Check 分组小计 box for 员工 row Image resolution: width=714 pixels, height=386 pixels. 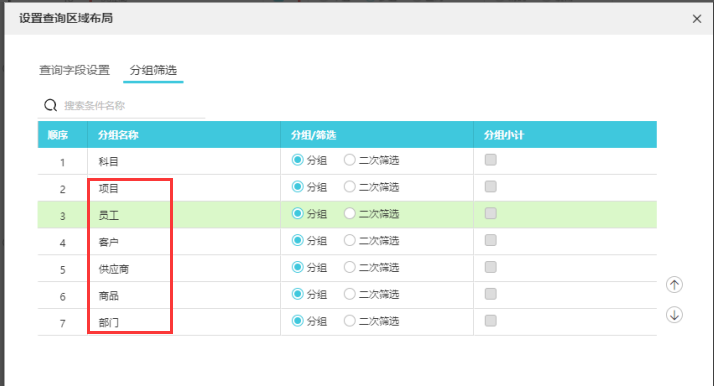click(x=490, y=213)
